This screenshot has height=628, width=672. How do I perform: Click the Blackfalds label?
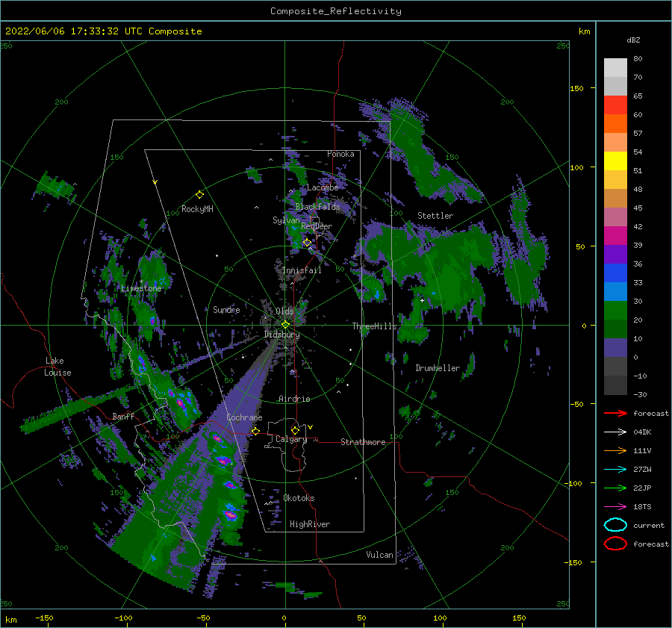pos(317,207)
